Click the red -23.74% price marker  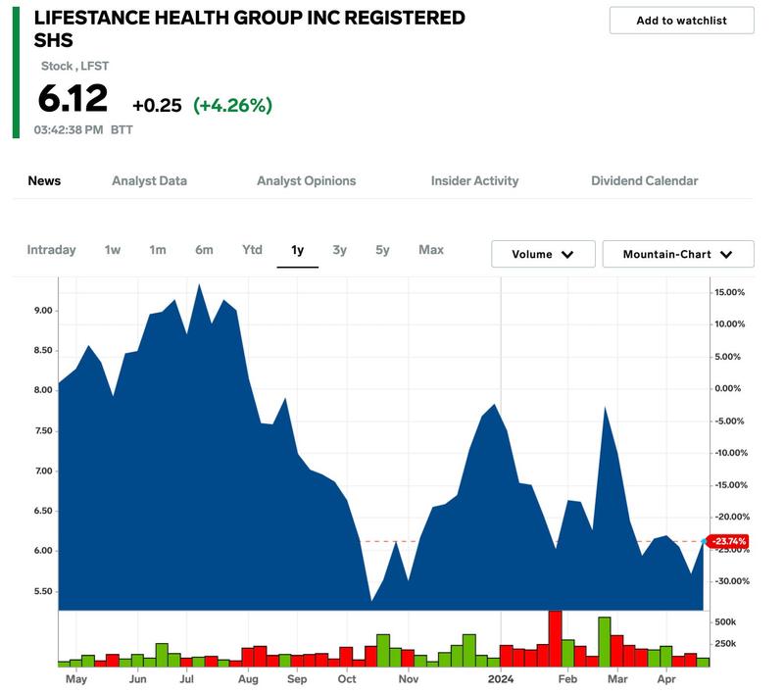pyautogui.click(x=728, y=541)
